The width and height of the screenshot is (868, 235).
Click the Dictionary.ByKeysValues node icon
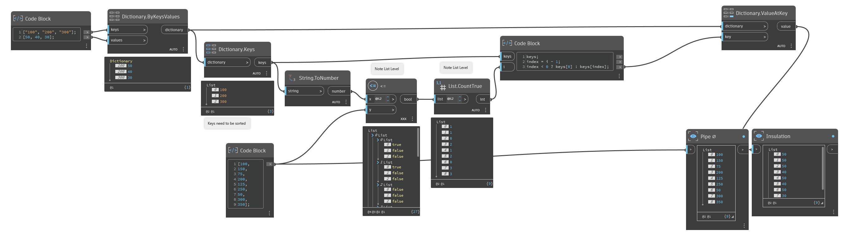click(115, 16)
